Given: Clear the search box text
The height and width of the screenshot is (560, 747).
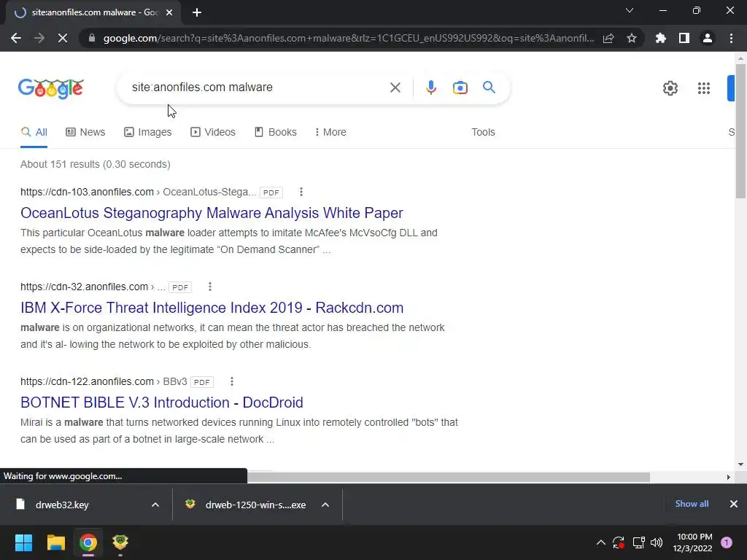Looking at the screenshot, I should (395, 87).
